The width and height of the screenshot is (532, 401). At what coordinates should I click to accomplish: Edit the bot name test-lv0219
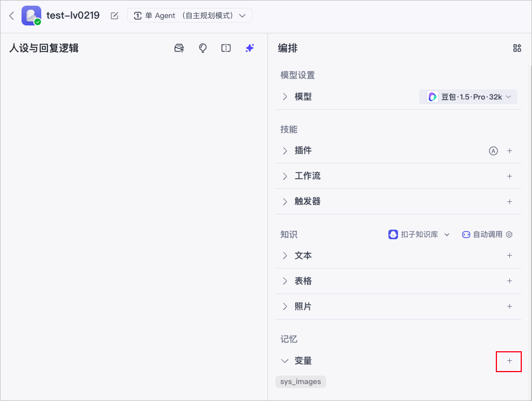tap(115, 16)
